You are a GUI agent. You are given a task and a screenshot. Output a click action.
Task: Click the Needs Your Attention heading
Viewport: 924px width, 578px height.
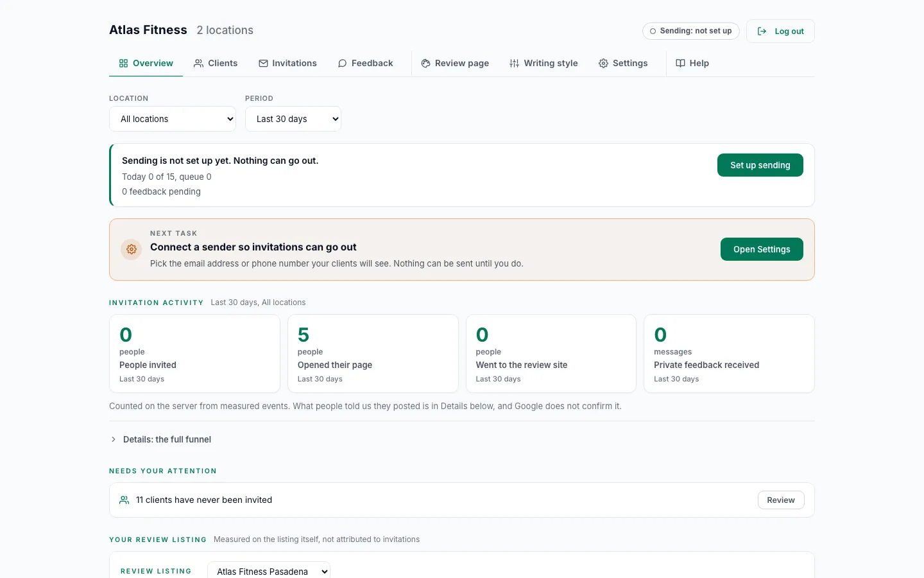163,471
